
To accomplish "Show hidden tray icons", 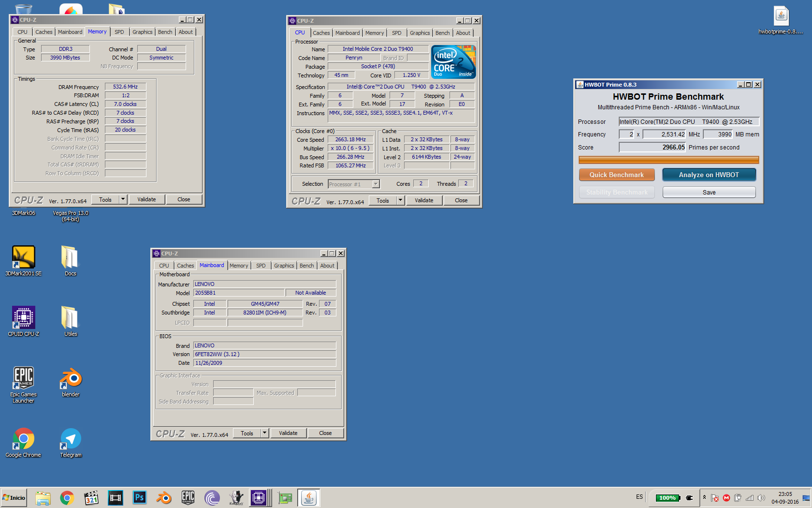I will pyautogui.click(x=704, y=497).
